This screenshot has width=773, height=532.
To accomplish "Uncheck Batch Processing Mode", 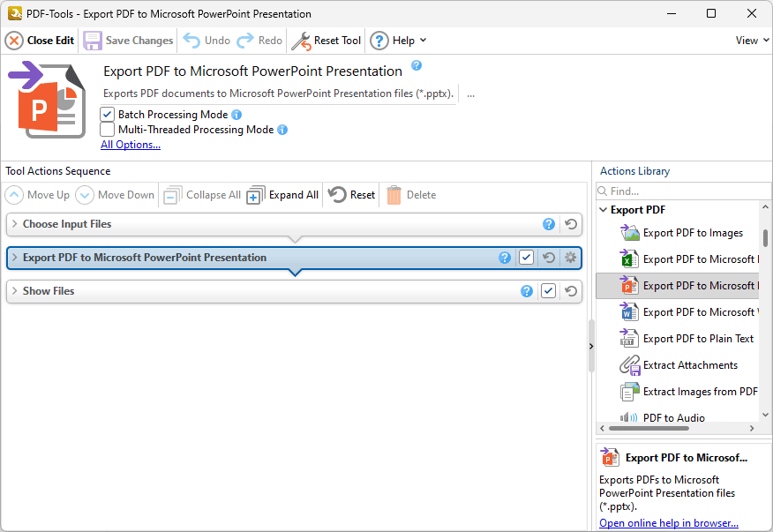I will pos(107,115).
